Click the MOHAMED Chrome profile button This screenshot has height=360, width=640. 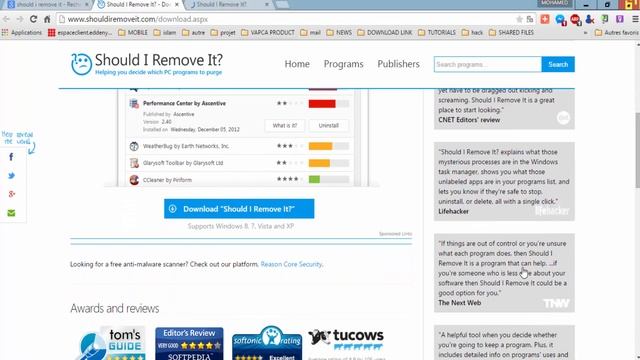point(554,3)
